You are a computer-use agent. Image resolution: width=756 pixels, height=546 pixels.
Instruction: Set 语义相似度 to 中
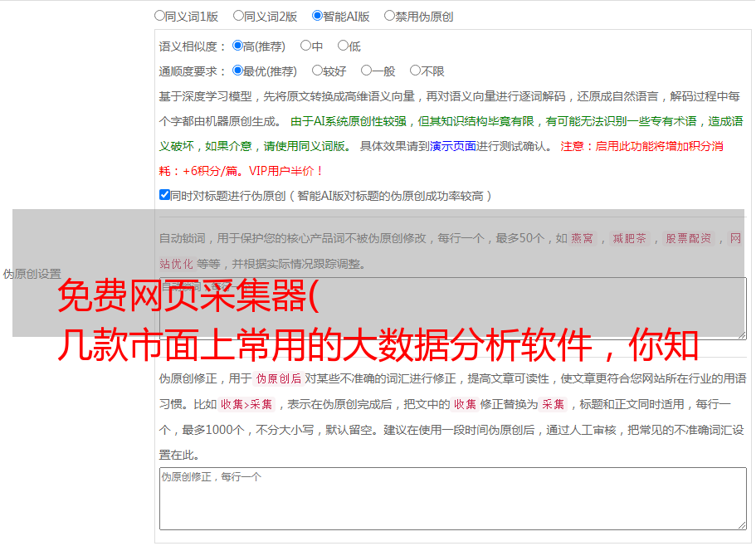tap(305, 46)
